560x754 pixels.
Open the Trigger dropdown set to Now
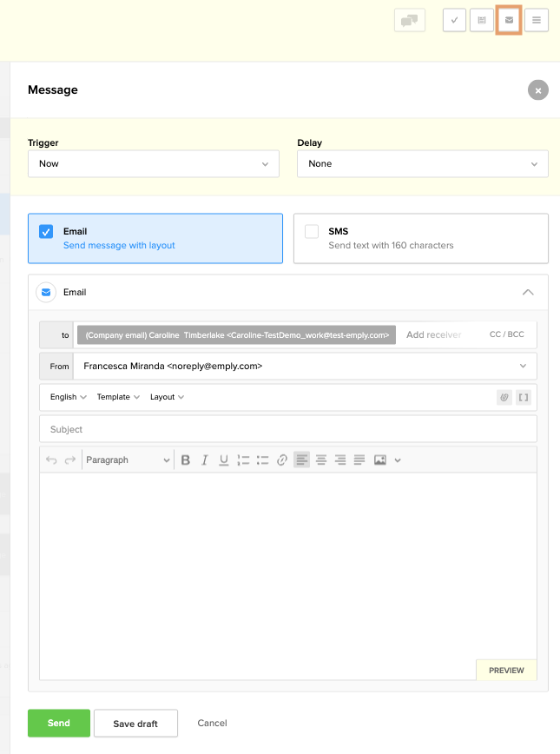click(x=154, y=163)
